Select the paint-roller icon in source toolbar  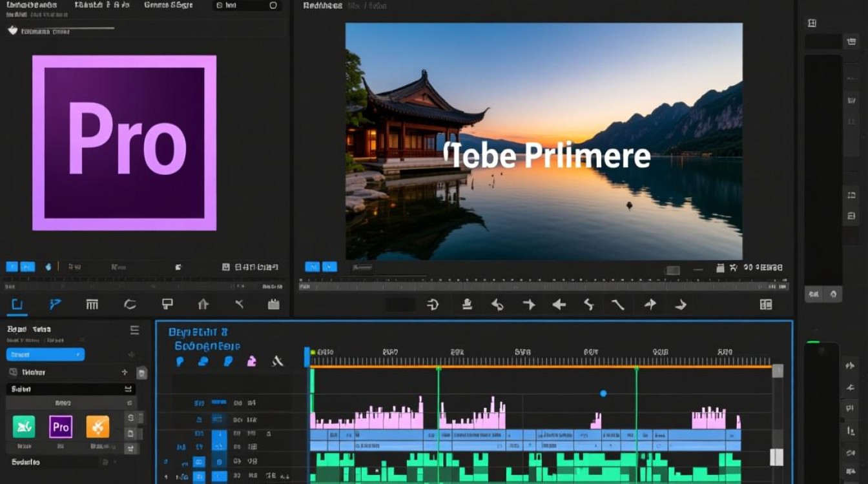167,305
